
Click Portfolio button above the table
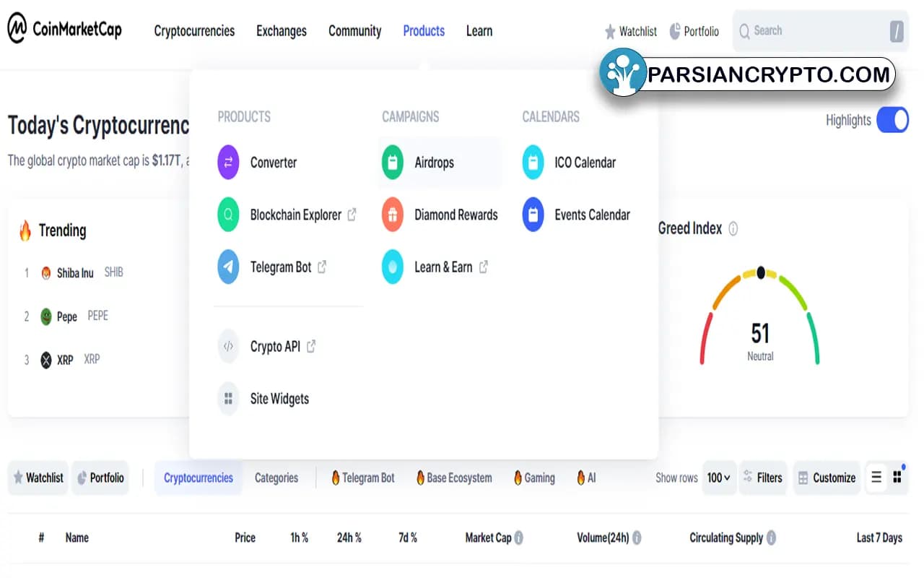[x=100, y=478]
